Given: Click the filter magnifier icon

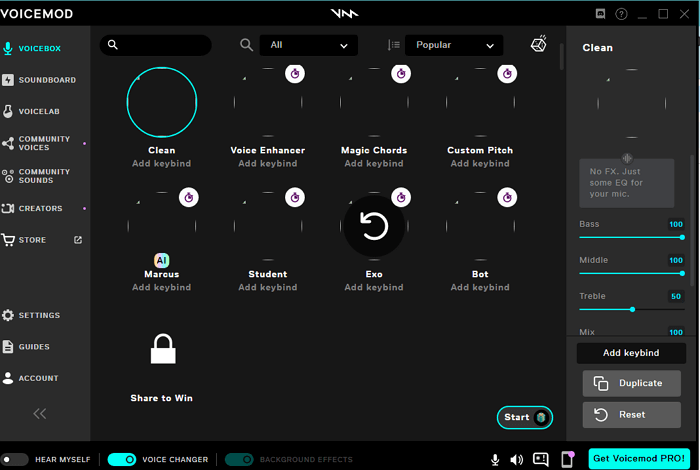Looking at the screenshot, I should [x=246, y=45].
